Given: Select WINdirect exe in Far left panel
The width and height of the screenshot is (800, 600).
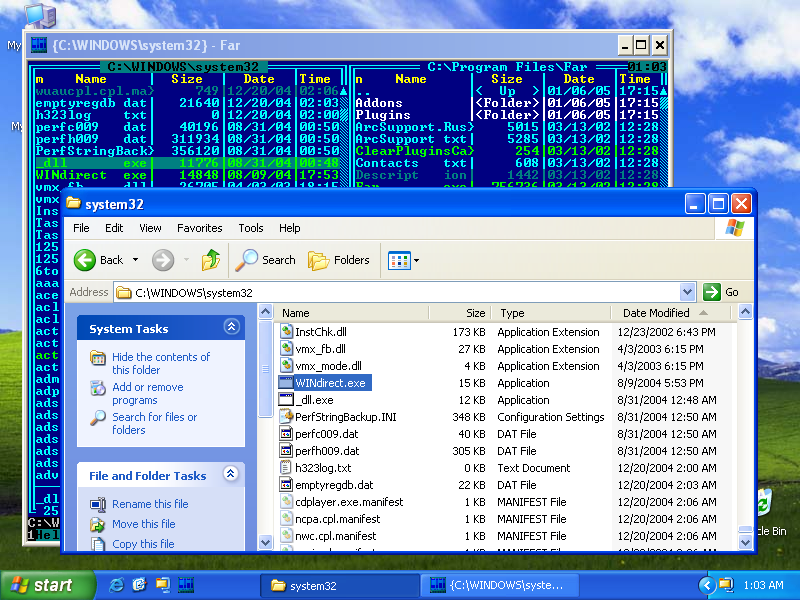Looking at the screenshot, I should [x=91, y=175].
